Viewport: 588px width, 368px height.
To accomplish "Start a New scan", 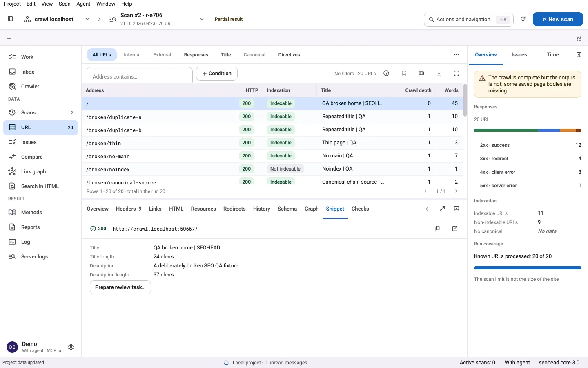I will point(558,19).
